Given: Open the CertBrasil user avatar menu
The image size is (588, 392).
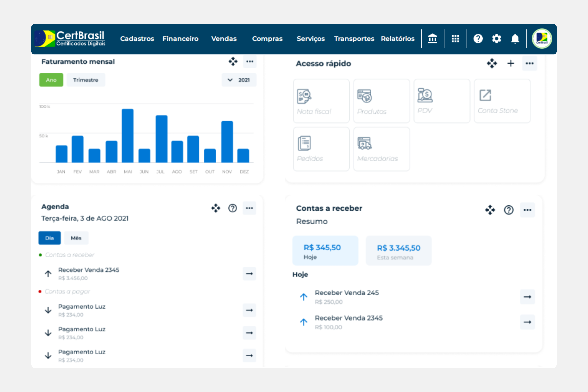Looking at the screenshot, I should [x=542, y=38].
